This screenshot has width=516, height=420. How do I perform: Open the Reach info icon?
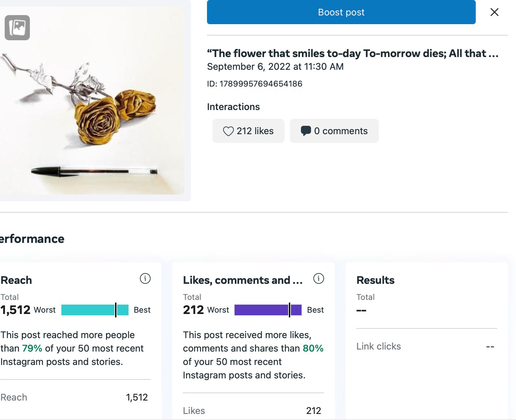145,278
